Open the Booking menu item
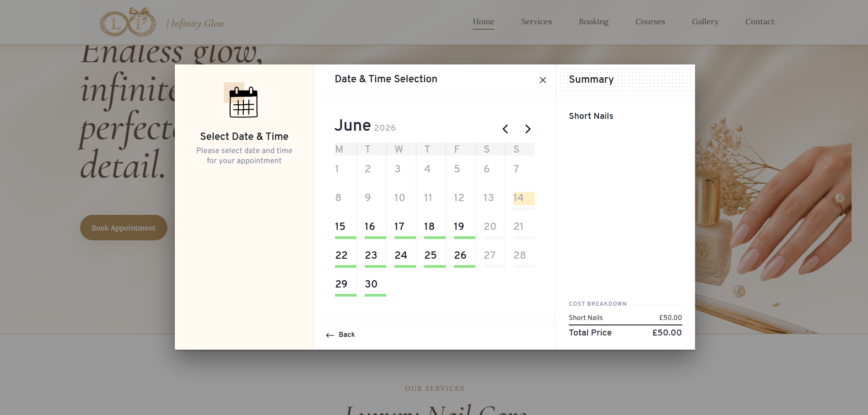 pos(593,21)
